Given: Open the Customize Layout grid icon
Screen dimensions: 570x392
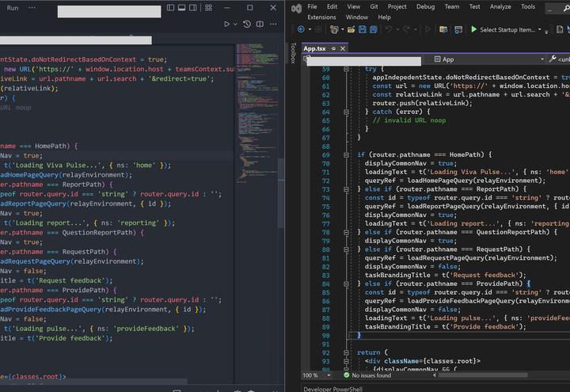Looking at the screenshot, I should pos(207,7).
